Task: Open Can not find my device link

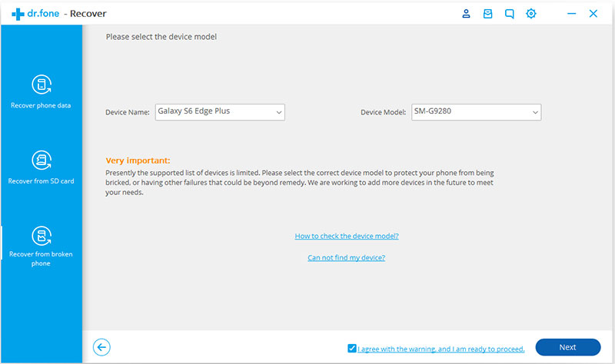Action: [x=347, y=257]
